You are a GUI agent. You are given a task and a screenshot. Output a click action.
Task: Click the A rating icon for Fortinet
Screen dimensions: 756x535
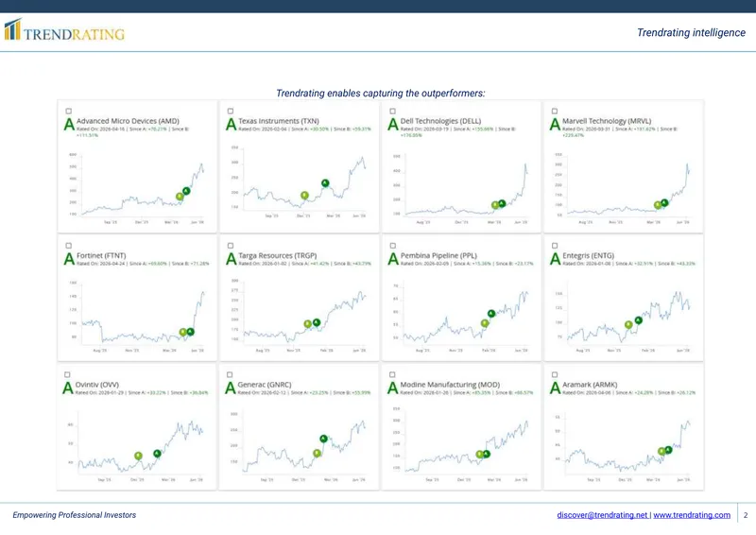(69, 259)
